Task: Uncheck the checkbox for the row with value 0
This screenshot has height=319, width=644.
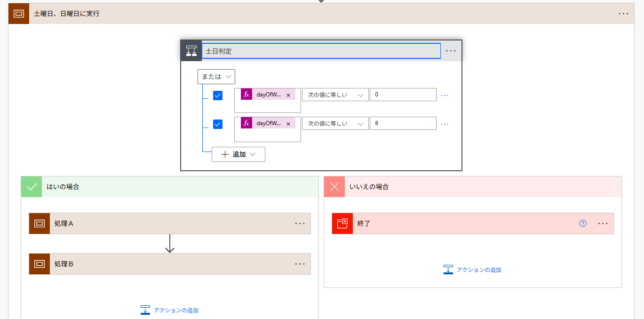Action: (x=218, y=96)
